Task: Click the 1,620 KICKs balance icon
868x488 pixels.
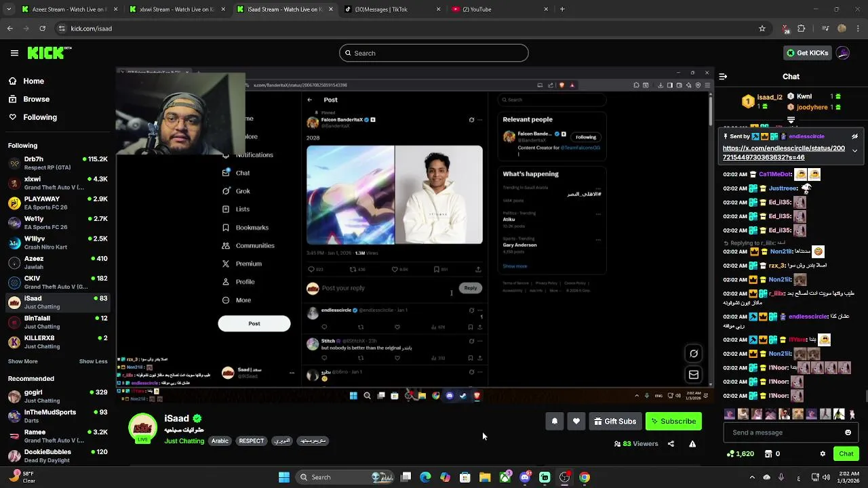Action: (730, 453)
